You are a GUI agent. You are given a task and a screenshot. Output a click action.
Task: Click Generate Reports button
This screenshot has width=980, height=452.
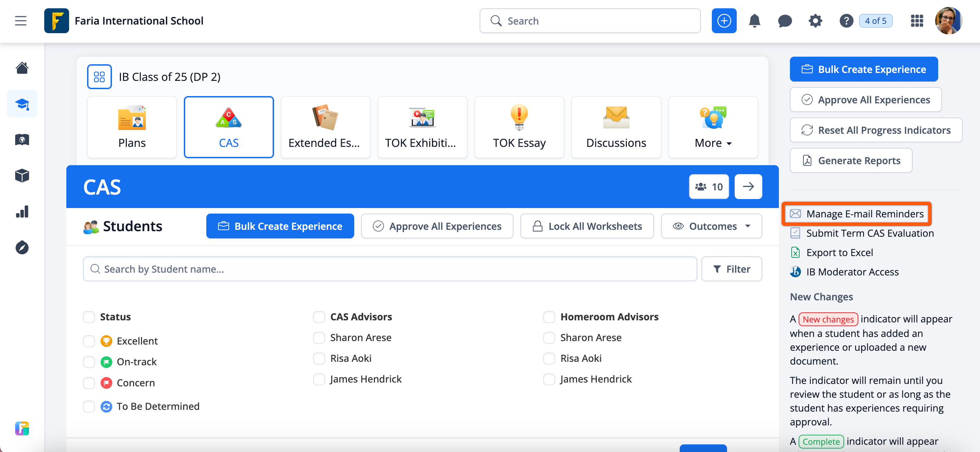pyautogui.click(x=851, y=160)
